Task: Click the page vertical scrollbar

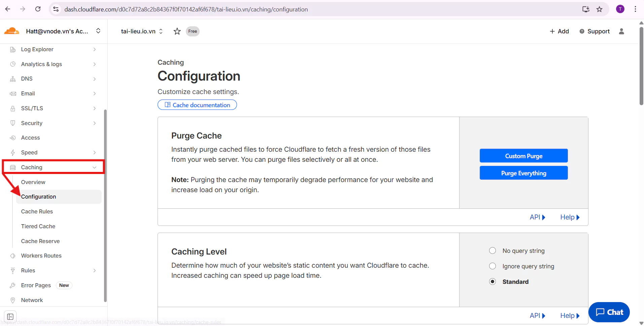Action: point(641,67)
